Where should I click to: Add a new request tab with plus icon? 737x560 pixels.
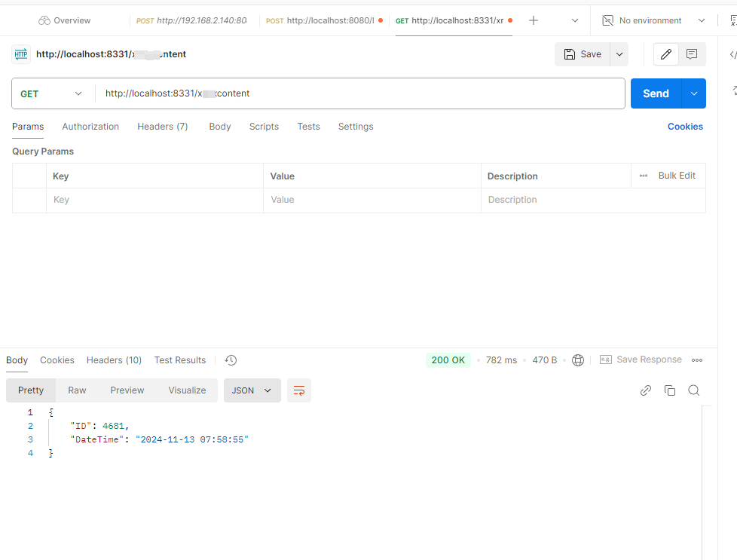pos(534,20)
